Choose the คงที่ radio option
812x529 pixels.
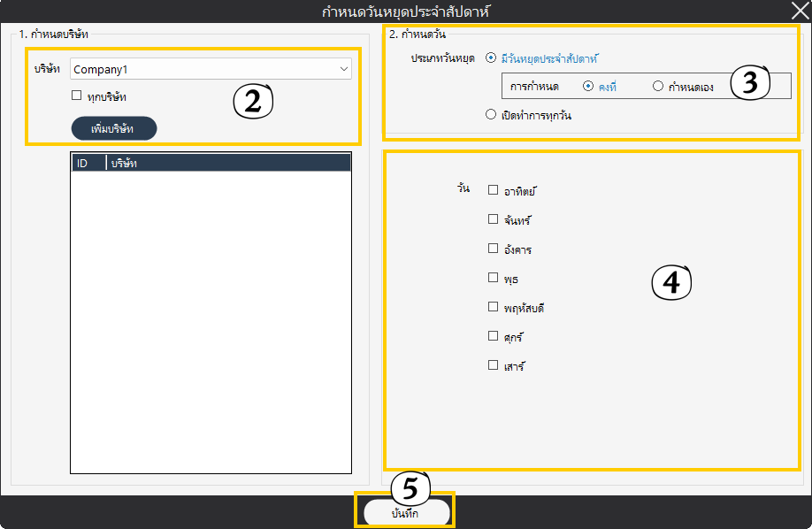click(x=588, y=86)
